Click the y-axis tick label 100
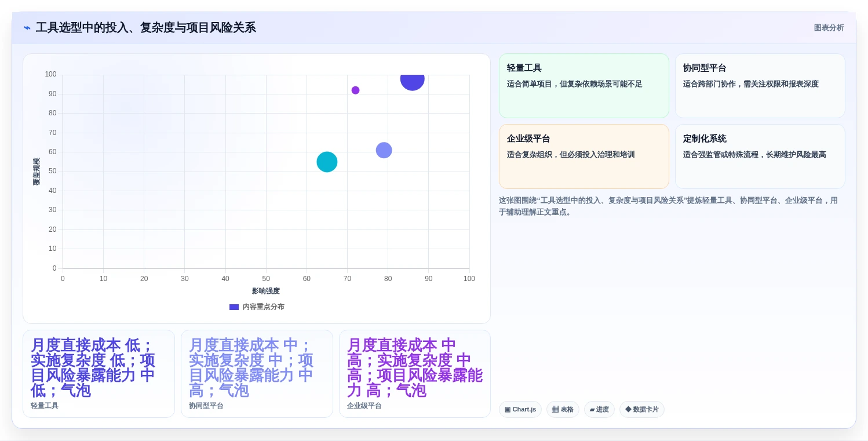 pos(50,74)
